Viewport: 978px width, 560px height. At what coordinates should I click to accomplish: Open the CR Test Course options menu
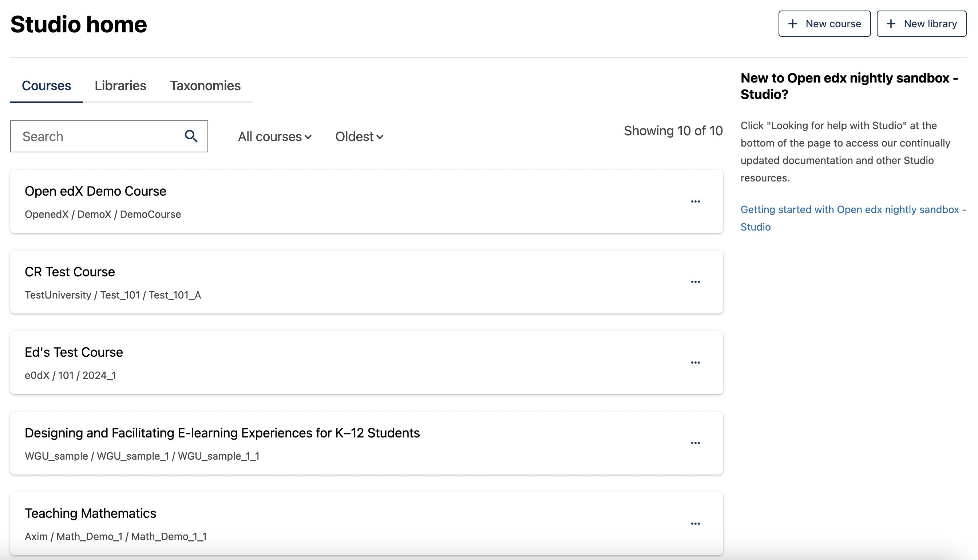pos(695,282)
